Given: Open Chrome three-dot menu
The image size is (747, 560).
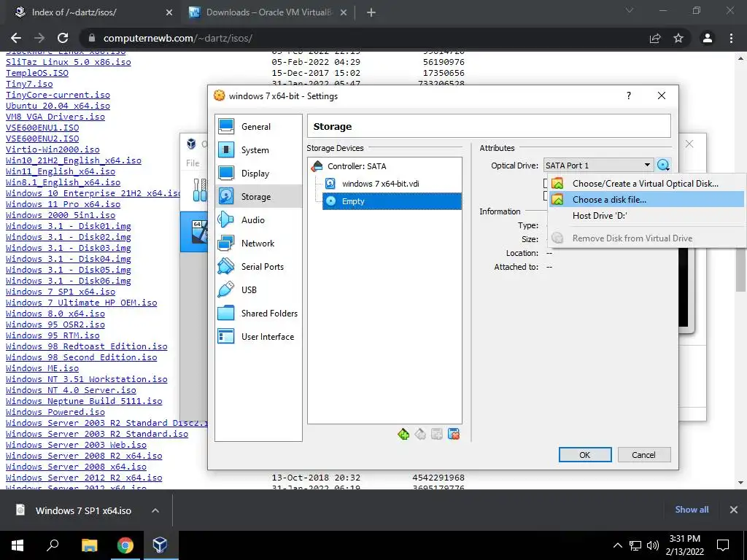Looking at the screenshot, I should point(731,38).
